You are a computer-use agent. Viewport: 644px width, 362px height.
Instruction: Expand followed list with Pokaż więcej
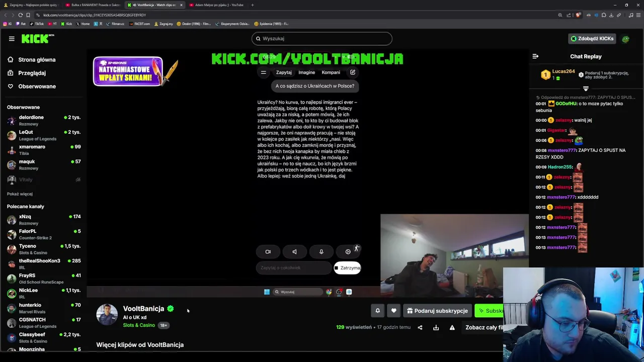(20, 194)
